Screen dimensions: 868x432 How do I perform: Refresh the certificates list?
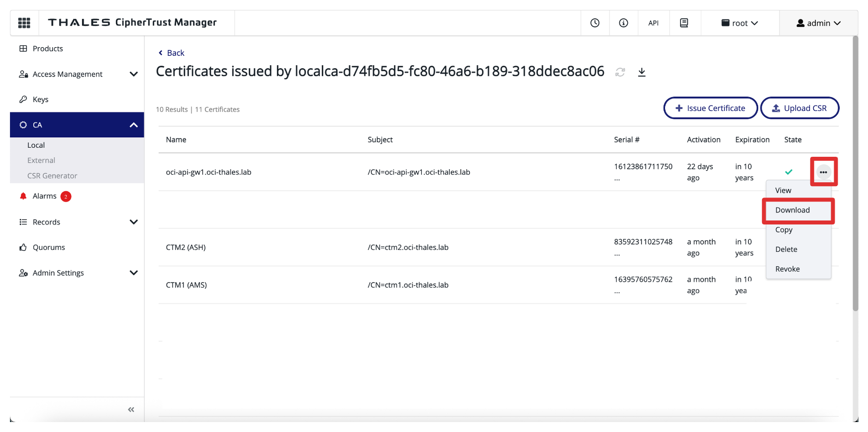tap(620, 72)
